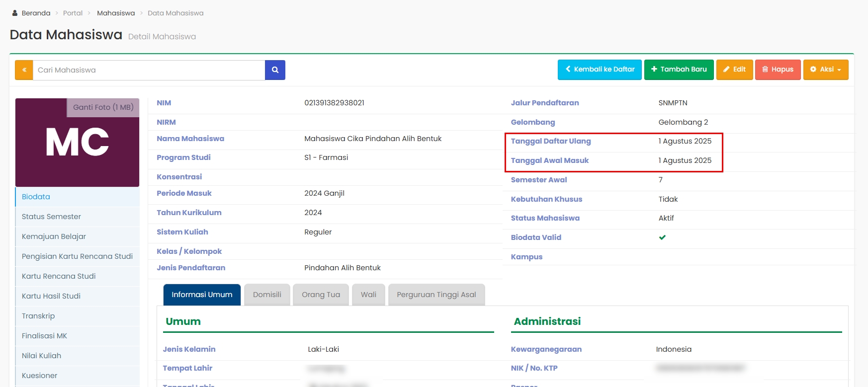Open the Orang Tua tab
Screen dimensions: 868x387
coord(321,295)
